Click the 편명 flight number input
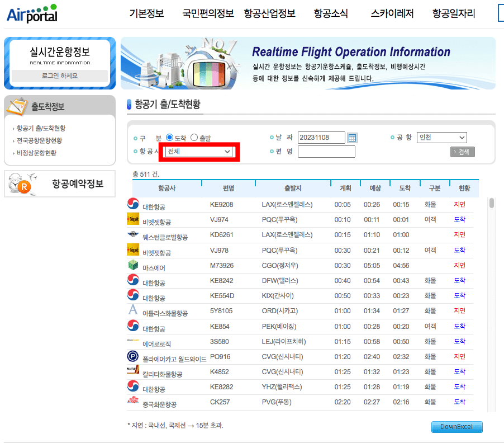Viewport: 504px width, 443px height. coord(326,152)
